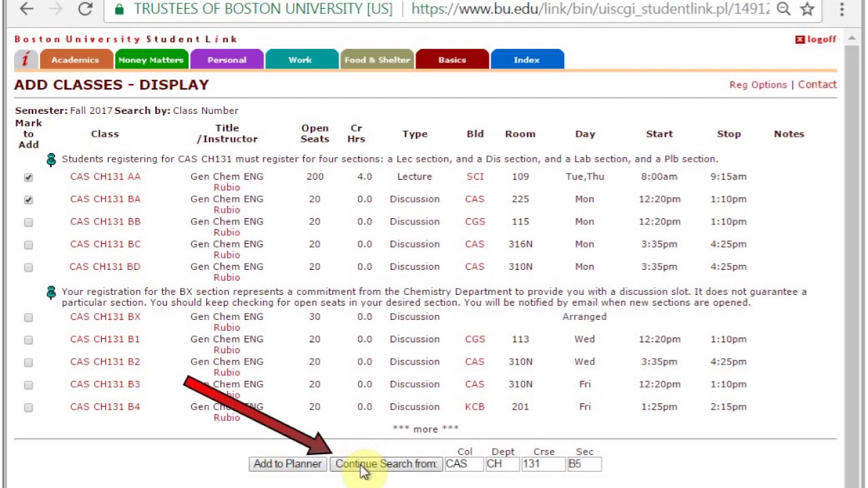Click the Dept input field containing CH
Viewport: 868px width, 488px height.
pyautogui.click(x=502, y=464)
